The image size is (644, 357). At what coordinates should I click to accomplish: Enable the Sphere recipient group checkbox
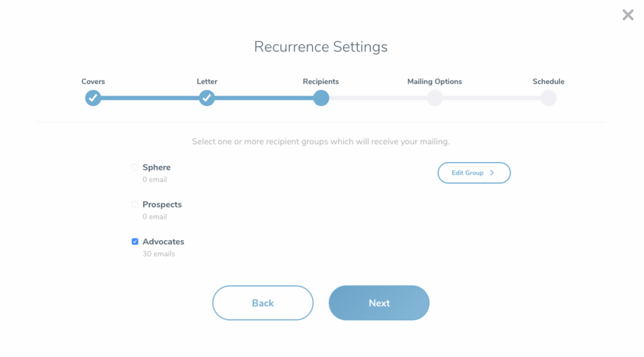135,168
